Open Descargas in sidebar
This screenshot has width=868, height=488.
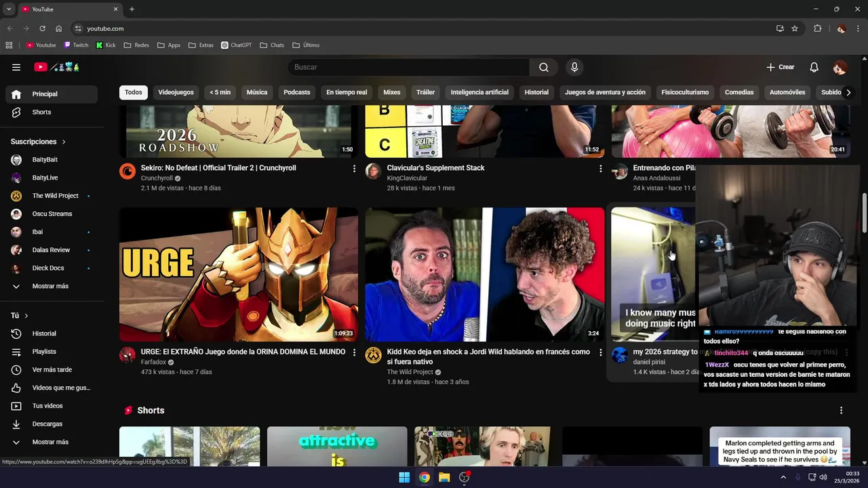pyautogui.click(x=52, y=424)
